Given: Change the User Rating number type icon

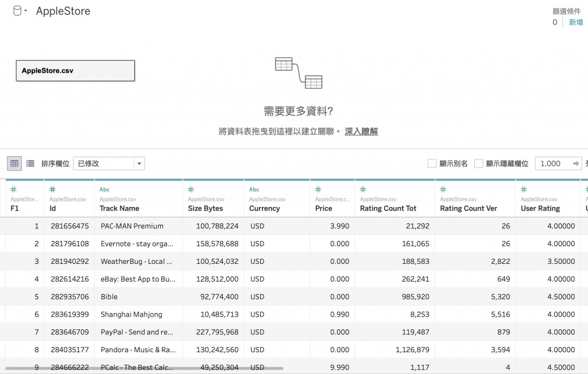Looking at the screenshot, I should click(x=524, y=189).
